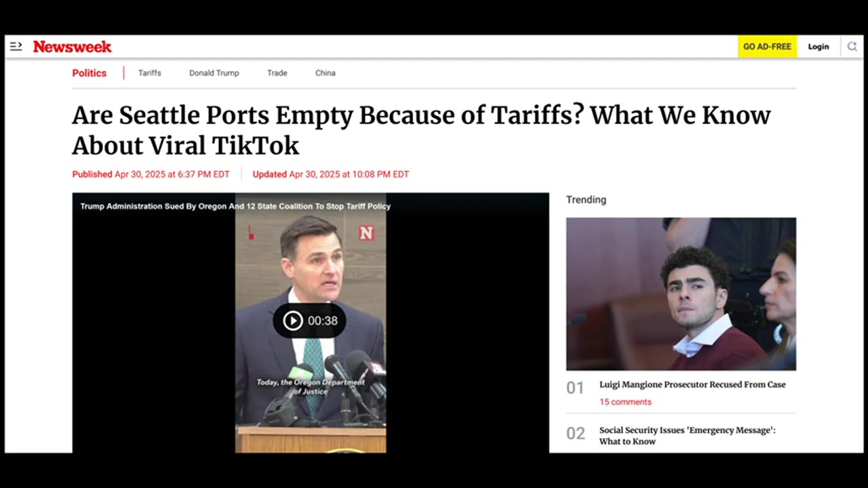Click the Trending section heading

pyautogui.click(x=586, y=199)
